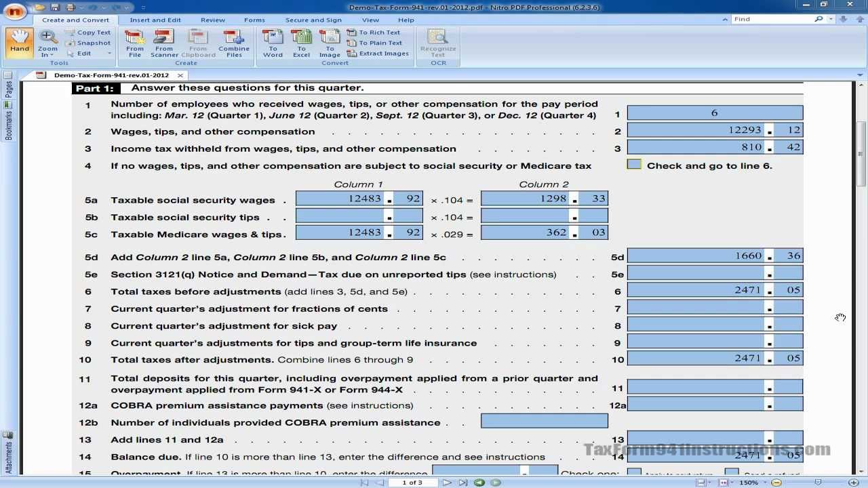Convert the PDF To Word
This screenshot has width=868, height=488.
273,43
